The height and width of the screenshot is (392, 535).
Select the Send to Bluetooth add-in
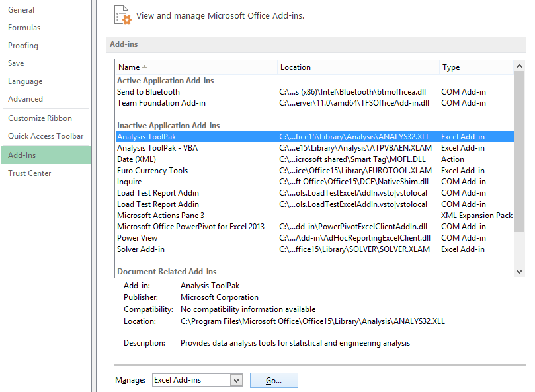(x=315, y=92)
